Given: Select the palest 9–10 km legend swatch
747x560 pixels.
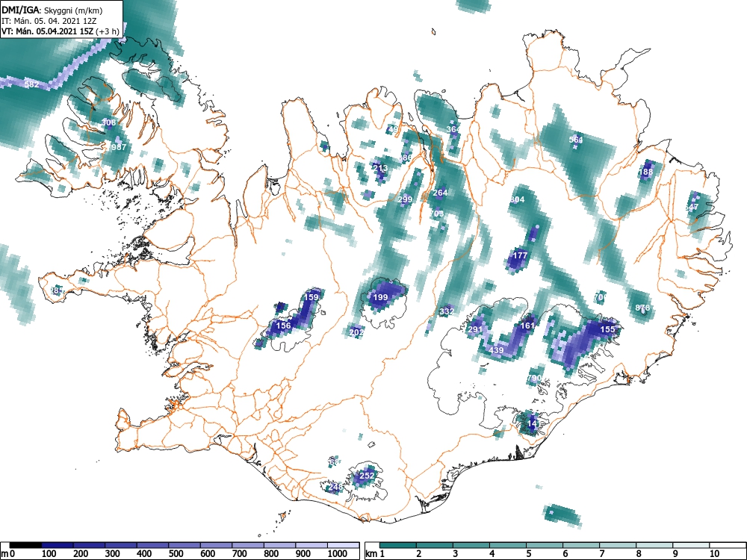Looking at the screenshot, I should (x=691, y=545).
